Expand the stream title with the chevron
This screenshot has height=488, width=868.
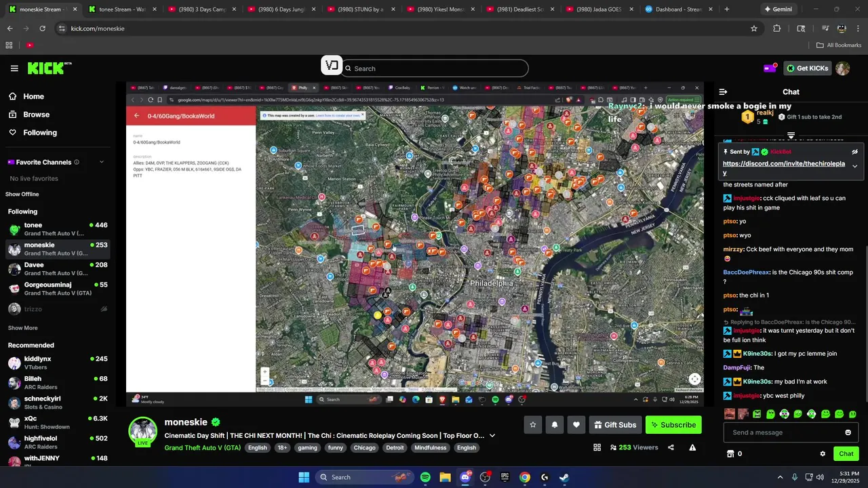492,436
